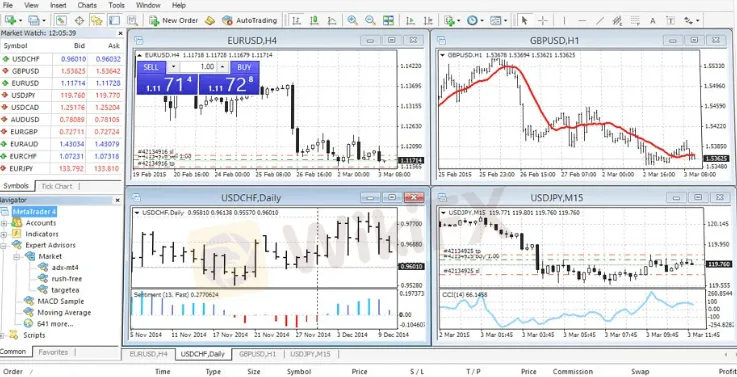Select the Cursor arrow tool
737x377 pixels.
click(525, 20)
